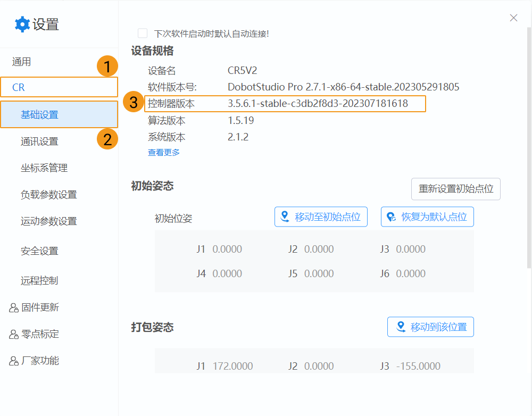Switch to 基础设置 in the sidebar
Image resolution: width=532 pixels, height=416 pixels.
(59, 114)
